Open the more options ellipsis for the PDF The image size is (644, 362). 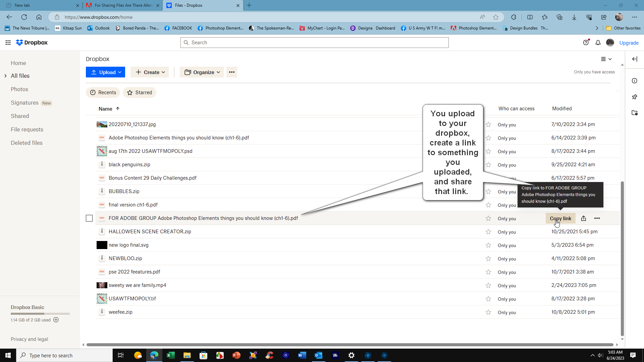(597, 218)
